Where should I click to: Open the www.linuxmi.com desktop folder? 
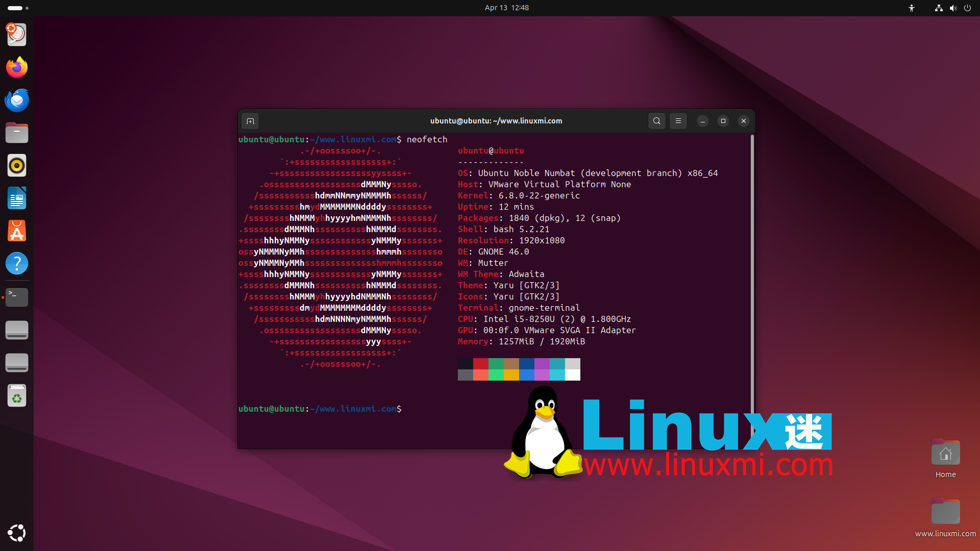coord(945,517)
